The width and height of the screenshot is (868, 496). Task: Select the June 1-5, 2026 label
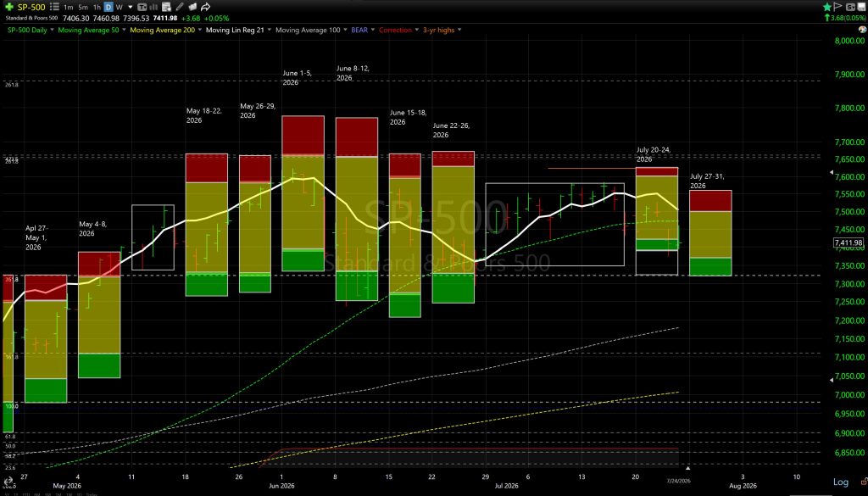click(297, 77)
